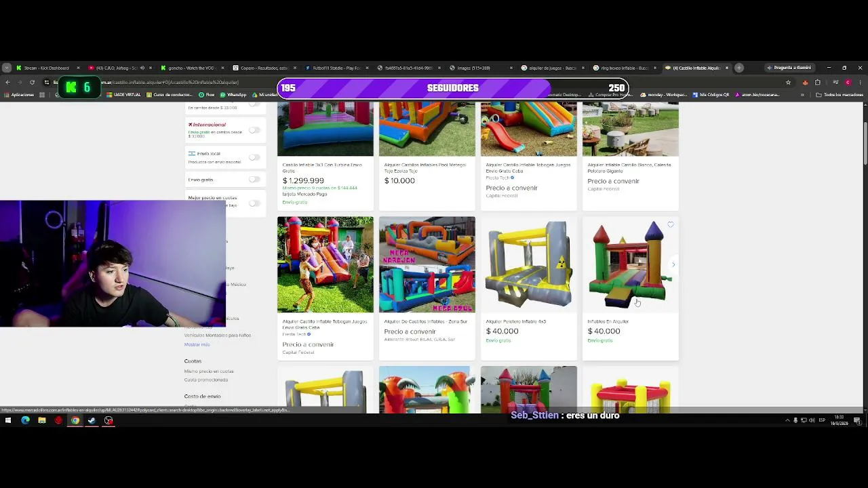This screenshot has width=868, height=488.
Task: Bookmark this page with the star icon
Action: (x=788, y=82)
